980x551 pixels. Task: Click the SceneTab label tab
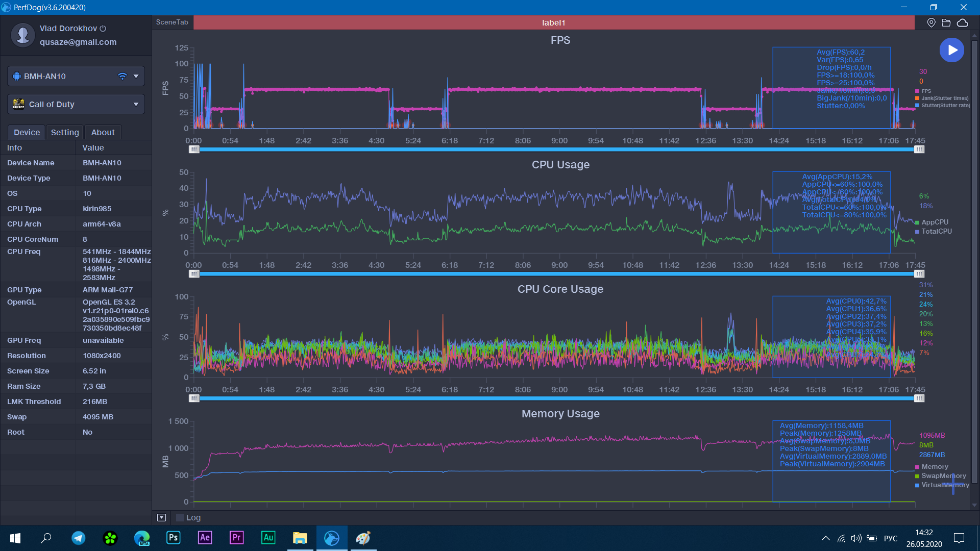(x=171, y=22)
